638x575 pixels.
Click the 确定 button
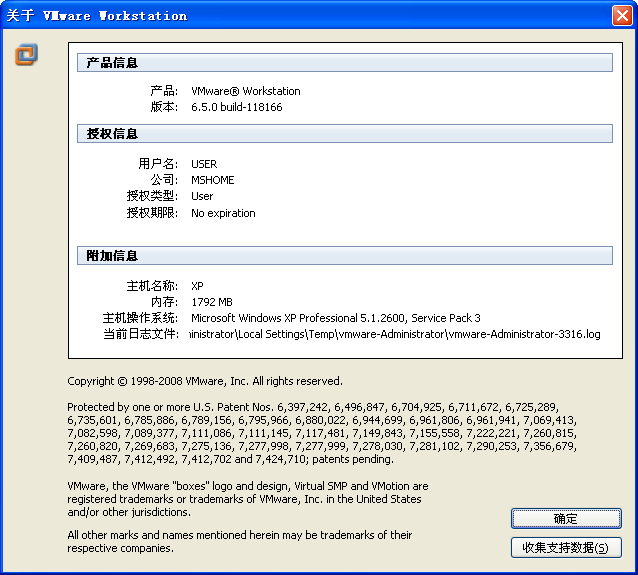coord(566,518)
